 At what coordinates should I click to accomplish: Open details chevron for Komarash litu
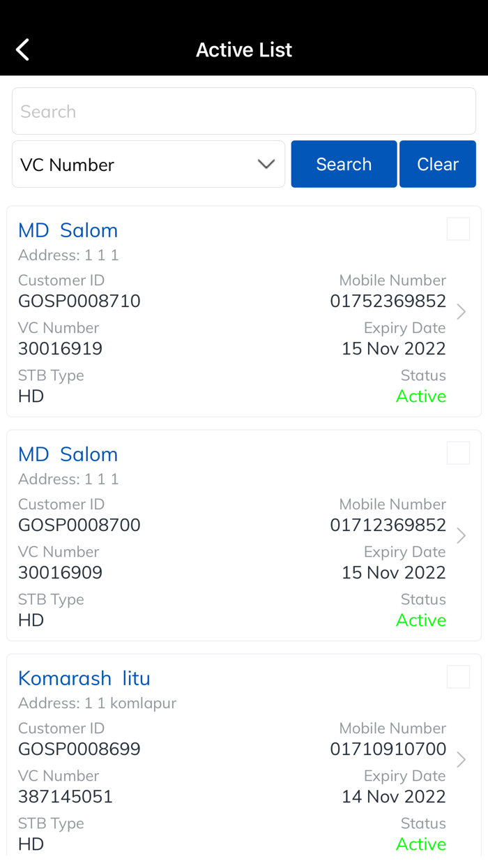[461, 759]
